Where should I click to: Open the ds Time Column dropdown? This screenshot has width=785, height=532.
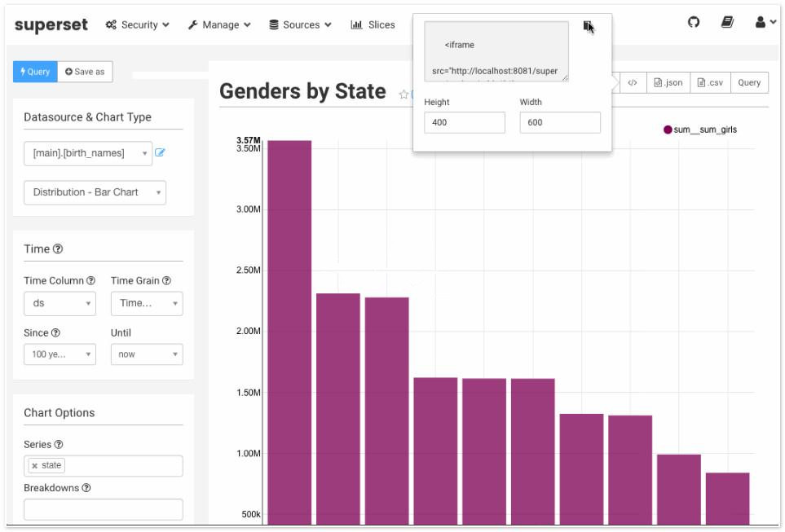coord(60,303)
